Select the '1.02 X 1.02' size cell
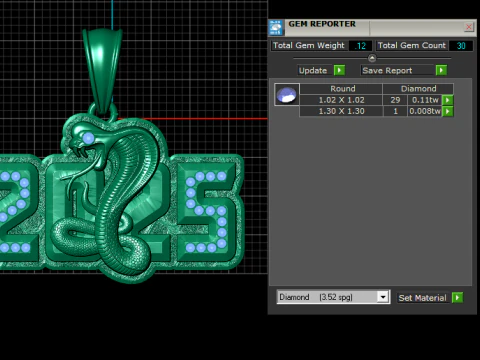The image size is (480, 360). 341,100
